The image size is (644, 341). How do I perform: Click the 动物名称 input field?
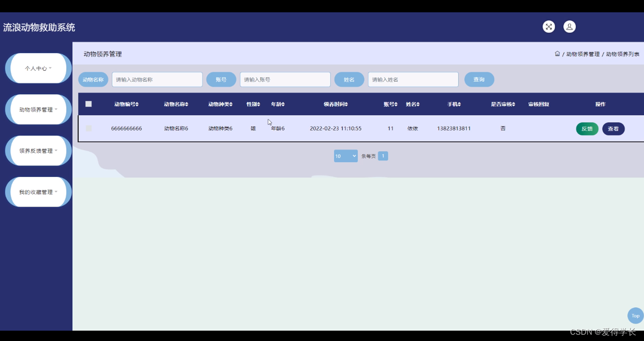[157, 79]
